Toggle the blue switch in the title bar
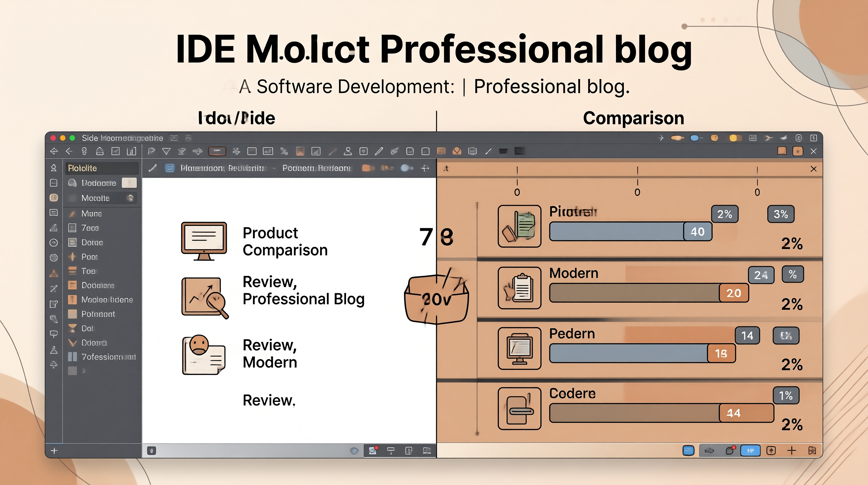 pyautogui.click(x=696, y=138)
